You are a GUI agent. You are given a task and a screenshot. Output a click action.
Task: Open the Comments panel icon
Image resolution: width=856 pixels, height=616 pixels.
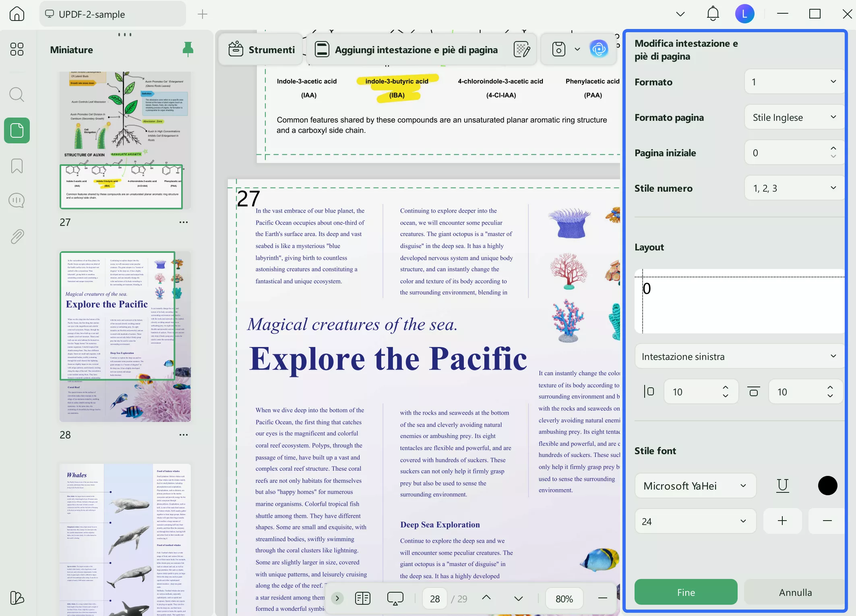pyautogui.click(x=17, y=200)
